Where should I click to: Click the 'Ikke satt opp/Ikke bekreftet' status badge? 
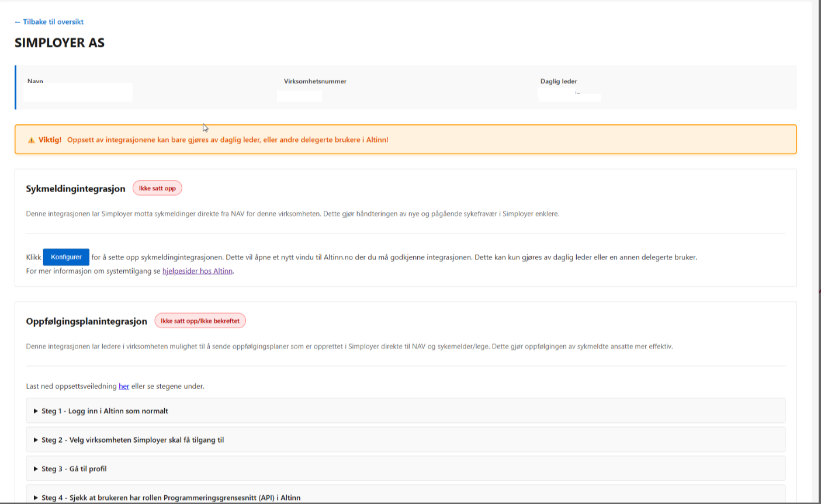pyautogui.click(x=200, y=321)
